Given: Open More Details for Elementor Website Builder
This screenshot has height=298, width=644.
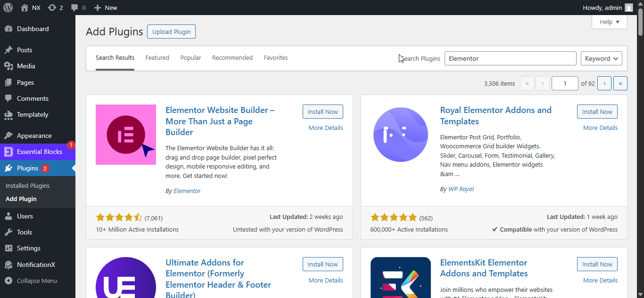Looking at the screenshot, I should 326,128.
